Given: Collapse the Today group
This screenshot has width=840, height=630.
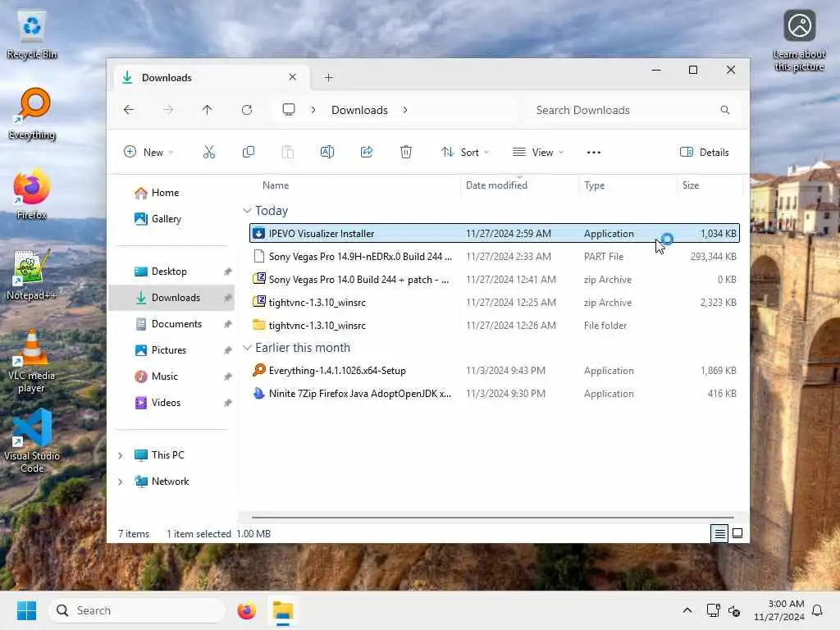Looking at the screenshot, I should pos(247,211).
